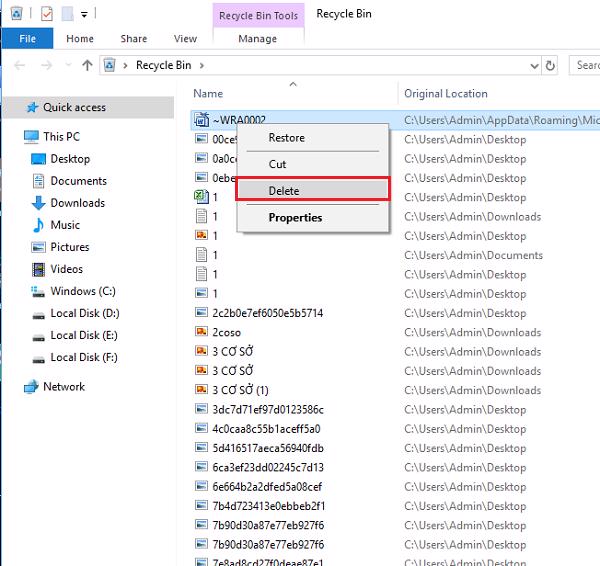
Task: Select Network in navigation pane
Action: point(64,387)
